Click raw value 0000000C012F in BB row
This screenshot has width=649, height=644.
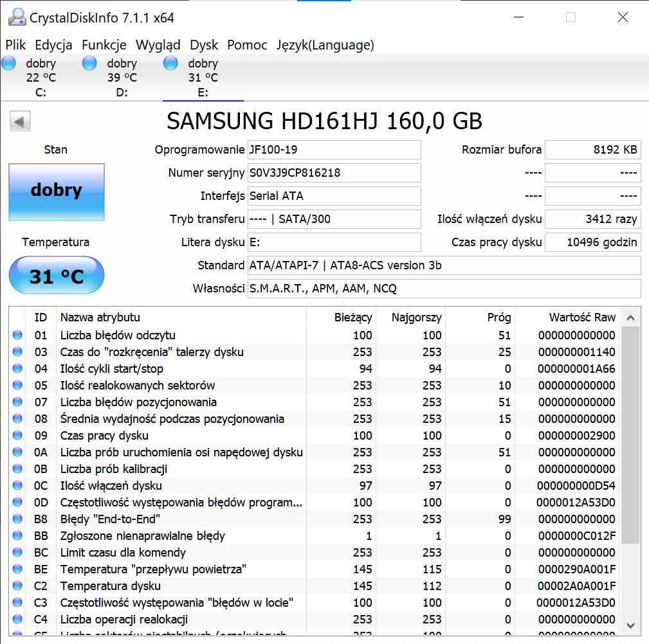576,536
